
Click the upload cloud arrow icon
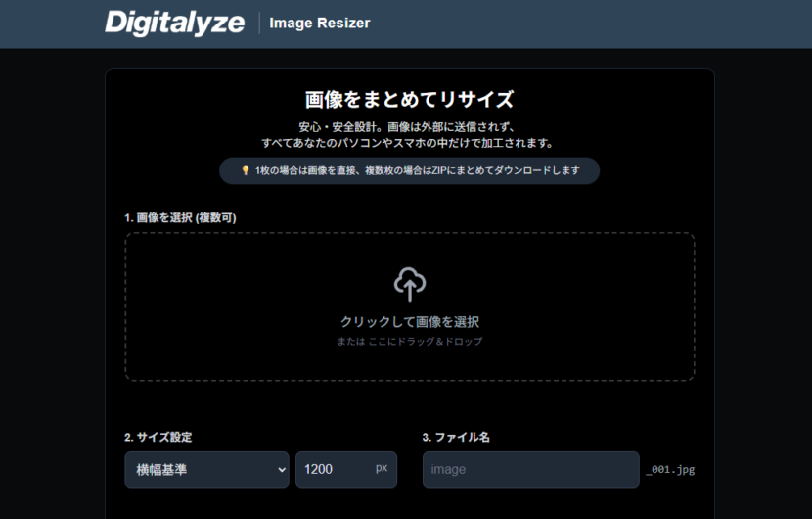[410, 284]
